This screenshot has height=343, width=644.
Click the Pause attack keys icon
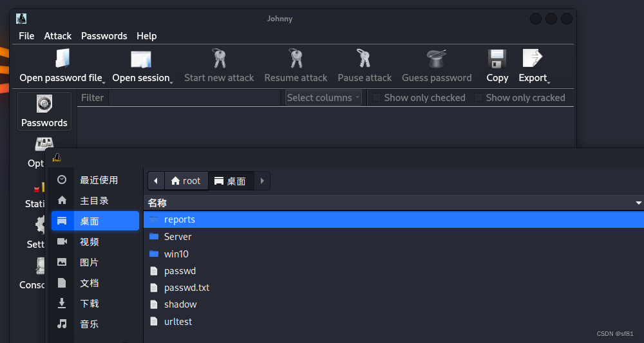(365, 59)
